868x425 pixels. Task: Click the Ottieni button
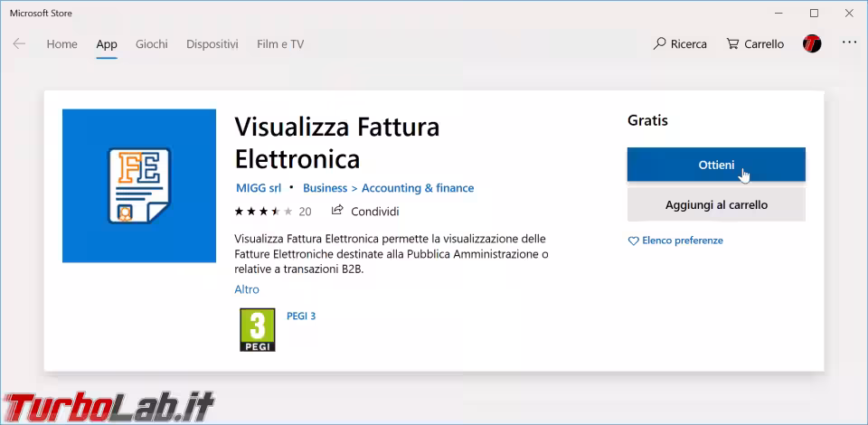click(716, 165)
